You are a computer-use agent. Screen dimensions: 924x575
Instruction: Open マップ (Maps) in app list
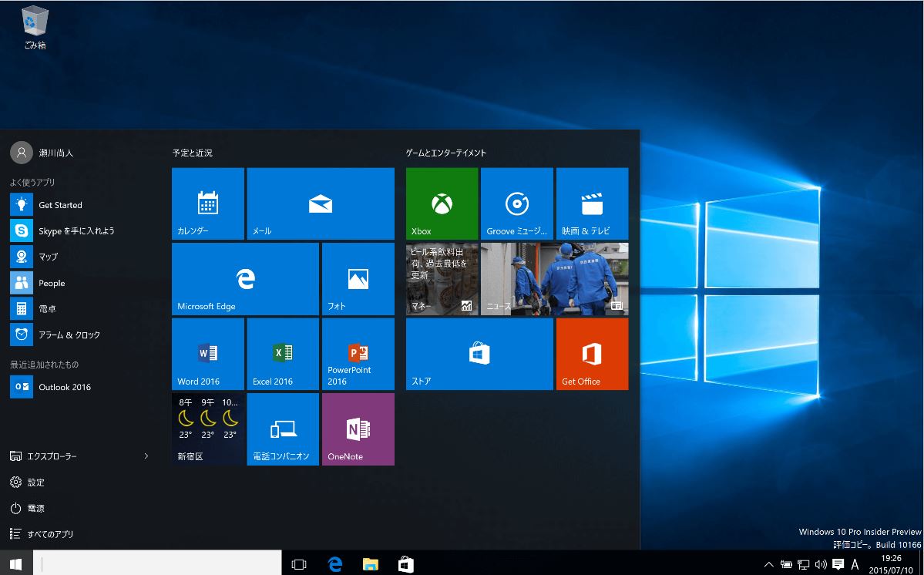pyautogui.click(x=81, y=257)
